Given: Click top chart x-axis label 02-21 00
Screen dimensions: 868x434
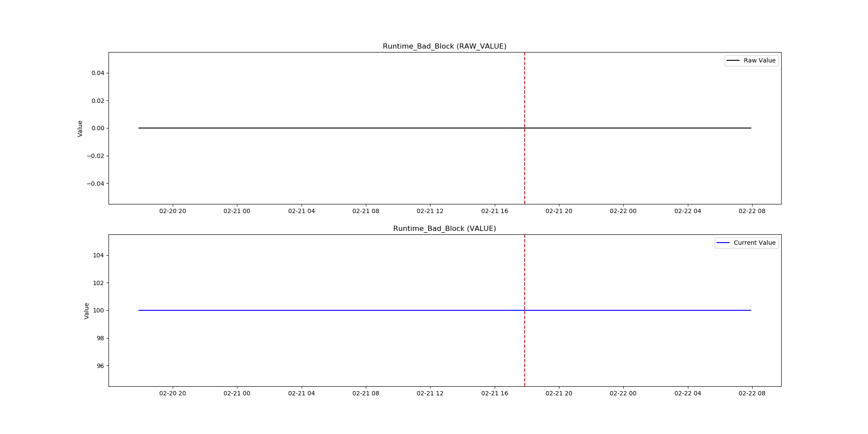Looking at the screenshot, I should pos(237,211).
